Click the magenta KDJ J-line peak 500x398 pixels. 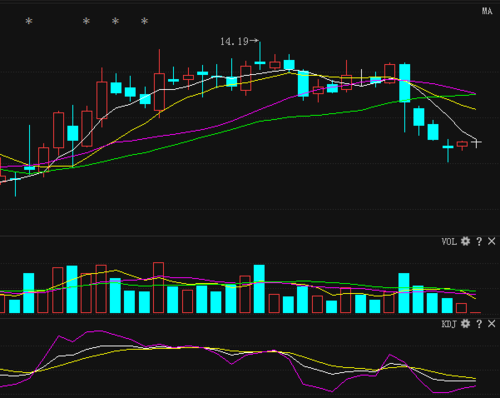tap(99, 331)
